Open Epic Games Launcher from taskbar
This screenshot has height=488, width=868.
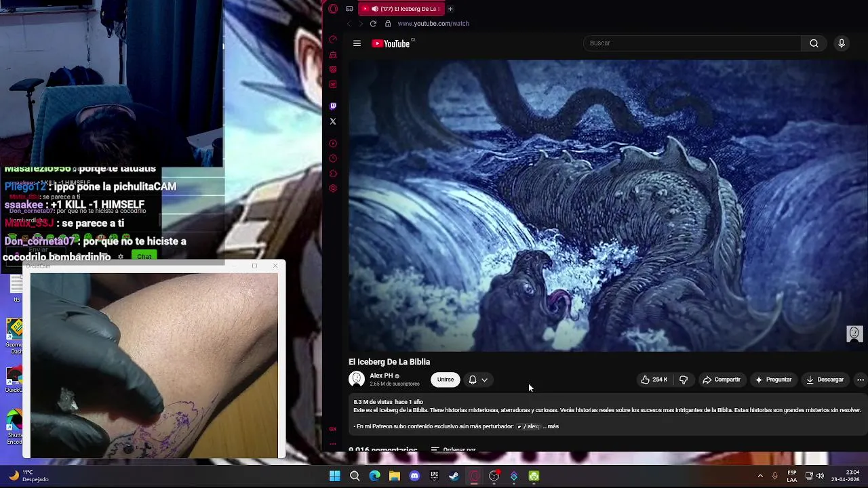click(435, 476)
